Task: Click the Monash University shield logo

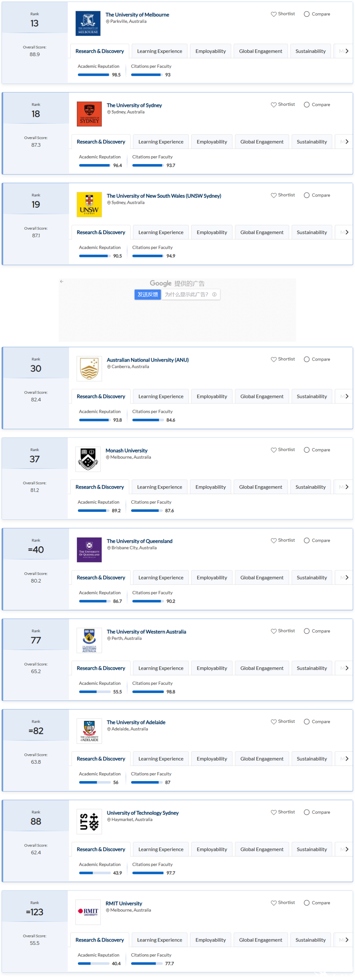Action: tap(88, 459)
